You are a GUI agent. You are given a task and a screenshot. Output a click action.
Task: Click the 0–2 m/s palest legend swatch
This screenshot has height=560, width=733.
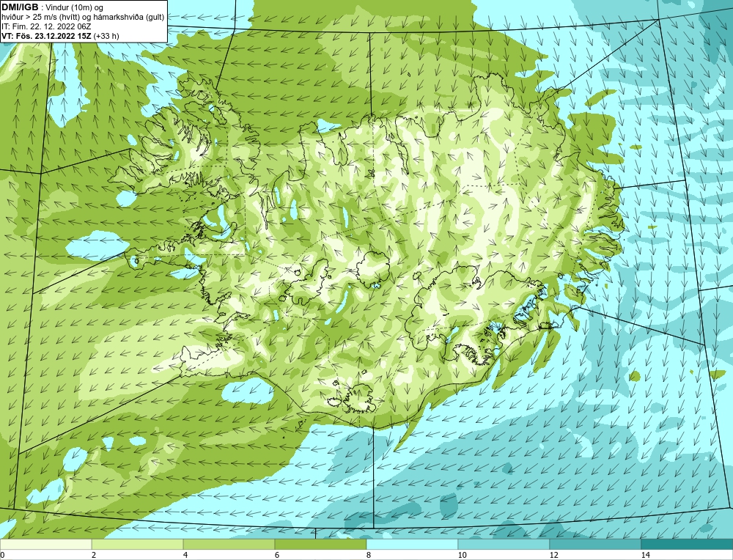[x=45, y=544]
